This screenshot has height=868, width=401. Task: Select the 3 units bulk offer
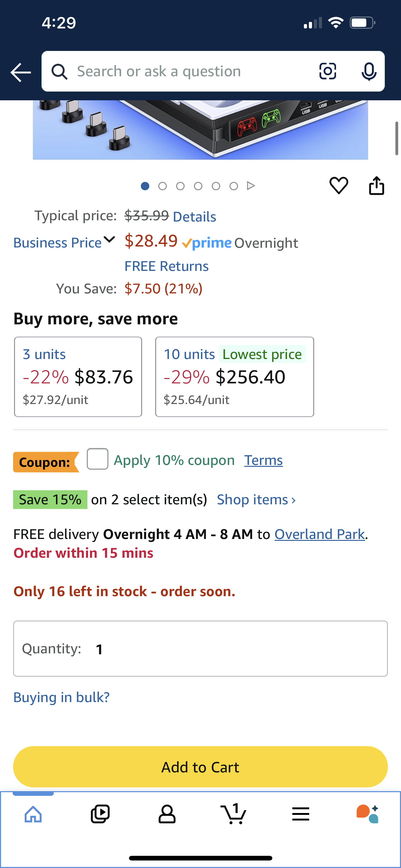pos(78,377)
